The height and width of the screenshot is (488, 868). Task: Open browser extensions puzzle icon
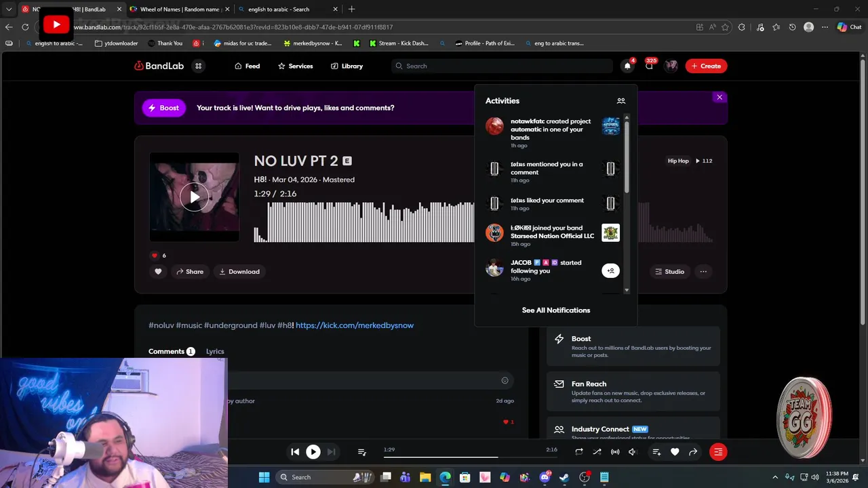click(741, 27)
